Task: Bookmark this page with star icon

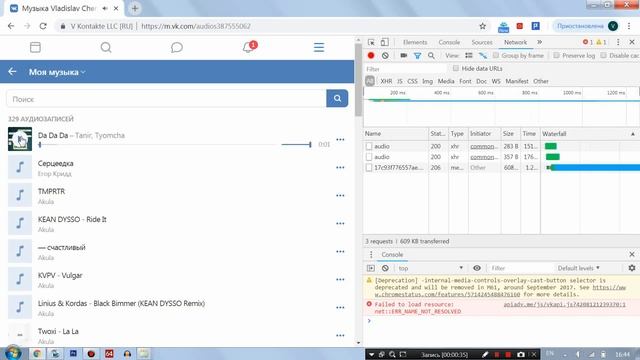Action: (482, 26)
